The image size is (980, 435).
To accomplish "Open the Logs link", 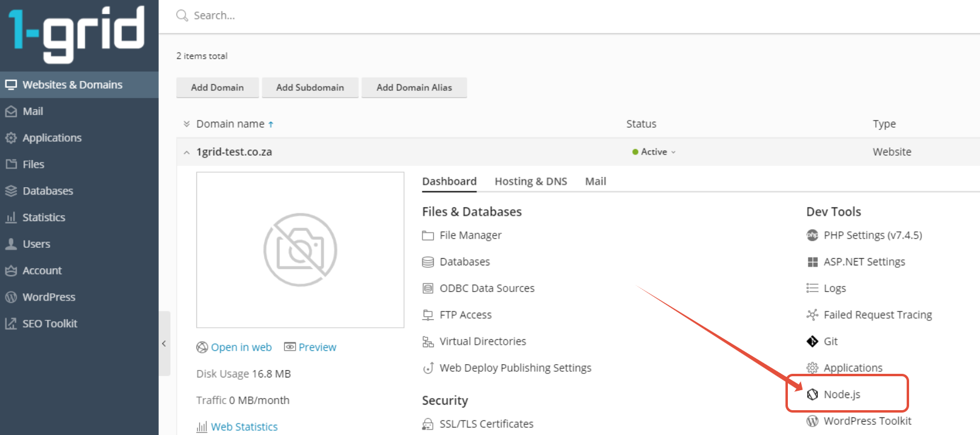I will [x=835, y=288].
